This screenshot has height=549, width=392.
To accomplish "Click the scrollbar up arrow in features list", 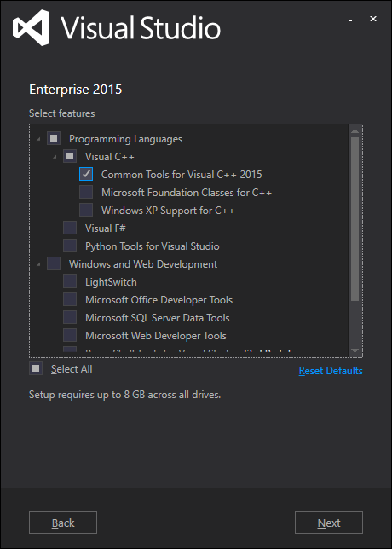I will pyautogui.click(x=355, y=131).
